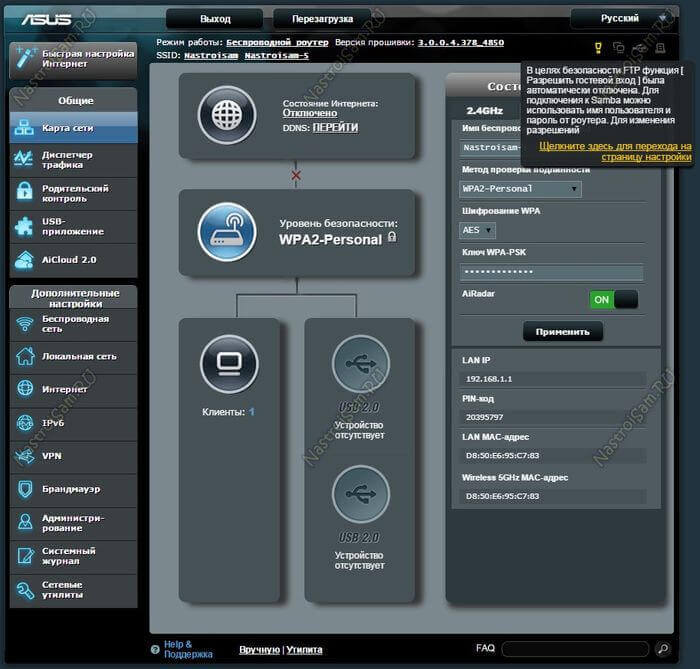
Task: Open Беспроводная сеть wifi icon
Action: point(25,324)
